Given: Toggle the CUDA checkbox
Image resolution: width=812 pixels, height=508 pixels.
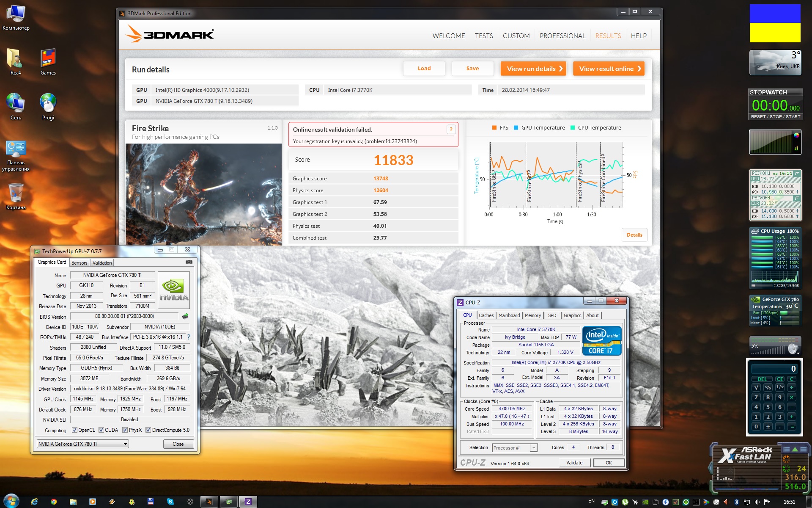Looking at the screenshot, I should 101,430.
